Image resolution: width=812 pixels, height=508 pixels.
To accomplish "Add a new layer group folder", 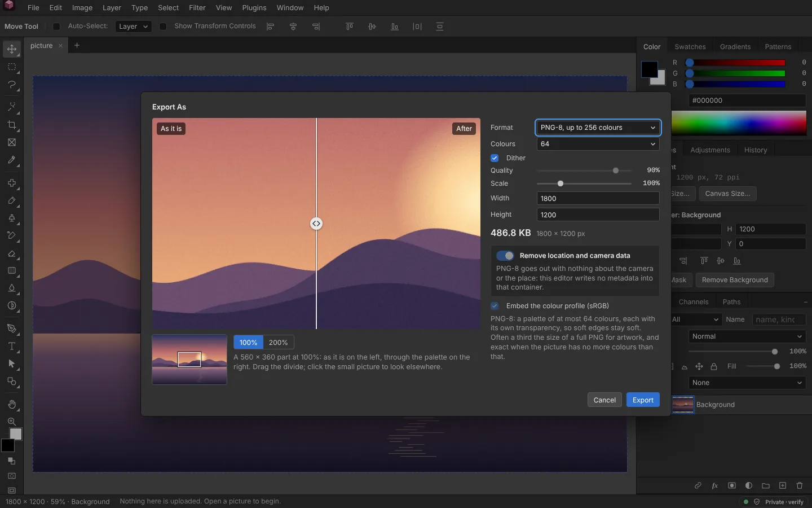I will (x=766, y=485).
